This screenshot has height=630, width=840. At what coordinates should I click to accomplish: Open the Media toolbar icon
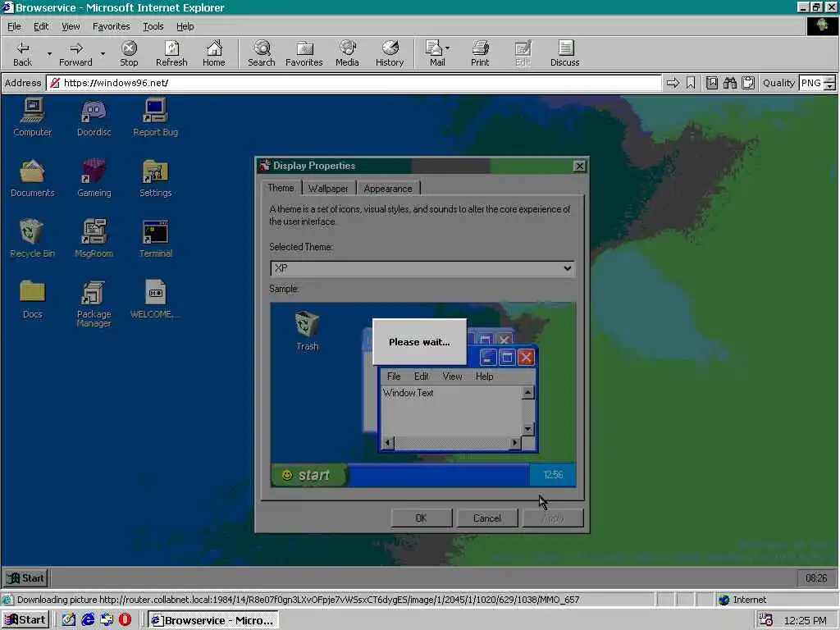coord(347,53)
